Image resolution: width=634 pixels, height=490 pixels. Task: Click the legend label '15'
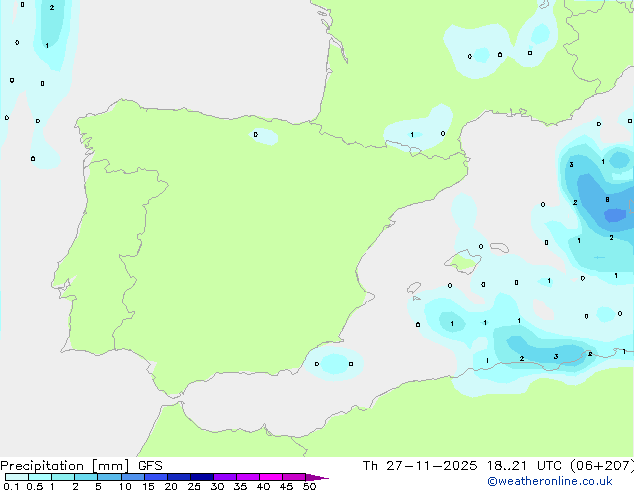click(148, 486)
